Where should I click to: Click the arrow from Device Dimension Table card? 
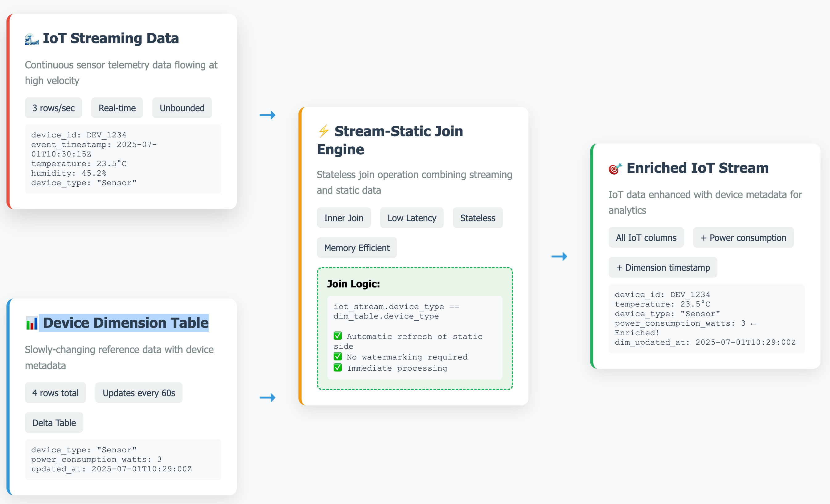click(x=267, y=398)
